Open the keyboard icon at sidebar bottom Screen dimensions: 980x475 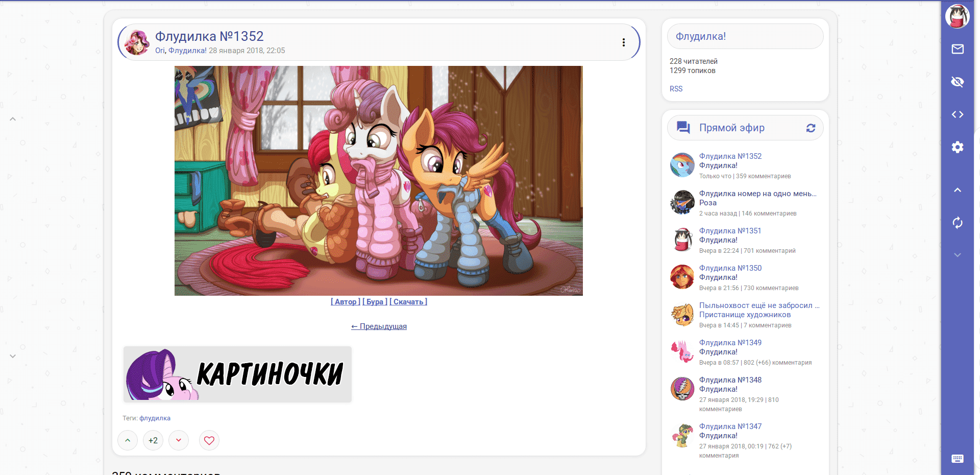pos(958,459)
